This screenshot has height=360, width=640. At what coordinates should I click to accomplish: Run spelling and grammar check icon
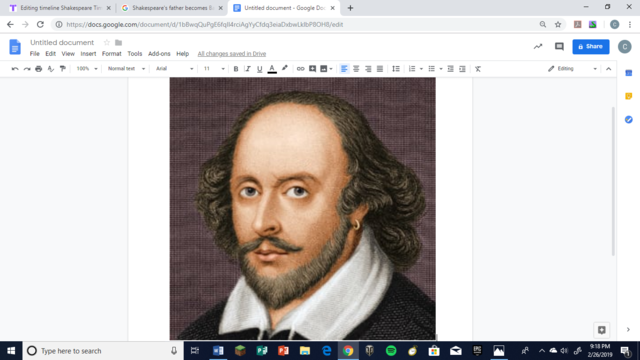(51, 69)
